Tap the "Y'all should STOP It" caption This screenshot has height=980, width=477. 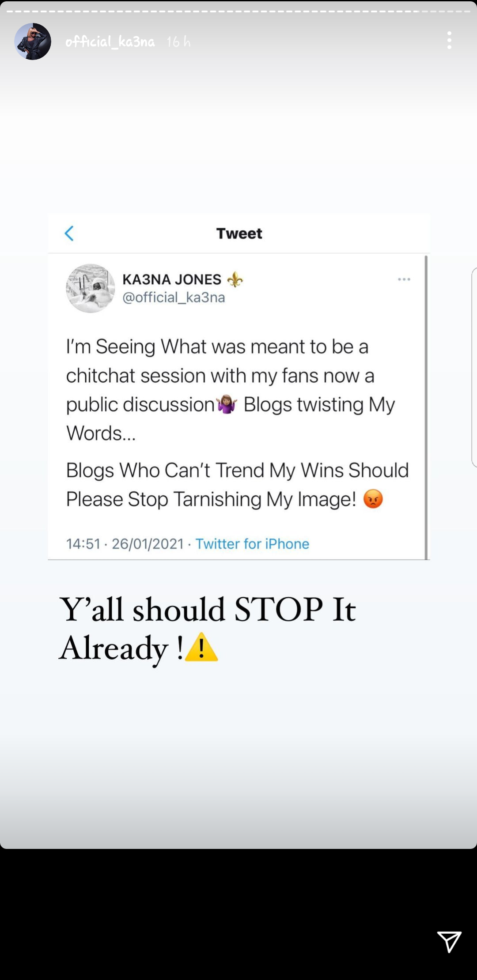pos(207,610)
